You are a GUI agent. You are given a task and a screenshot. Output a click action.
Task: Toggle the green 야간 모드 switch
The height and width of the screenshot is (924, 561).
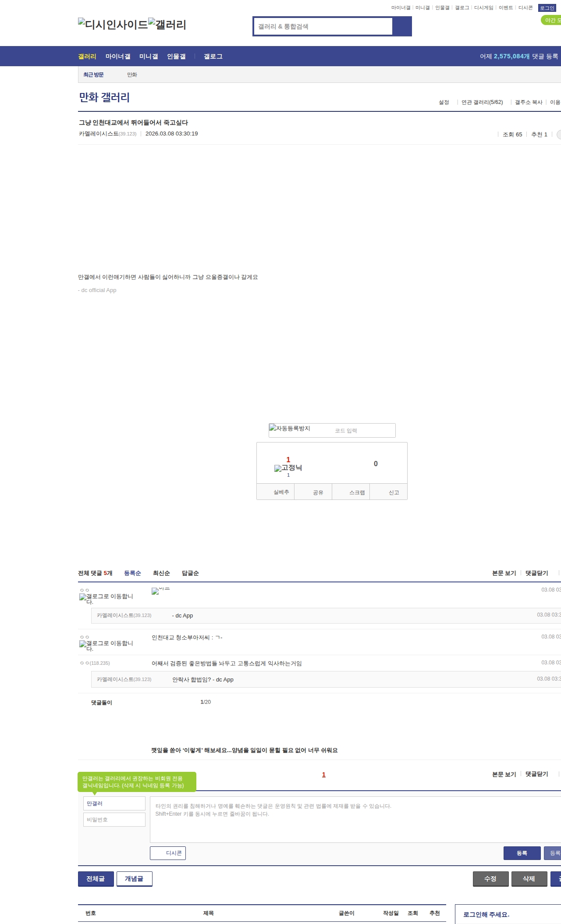pos(551,20)
